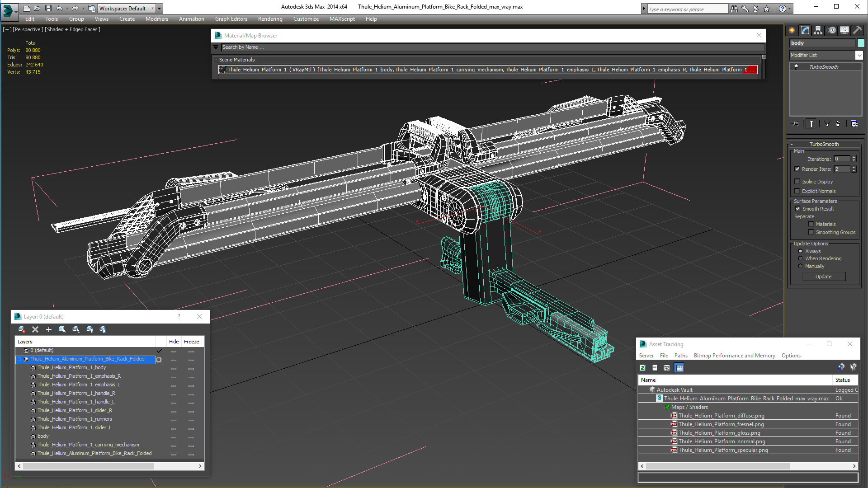Viewport: 868px width, 488px height.
Task: Click the Thule_Helium_Platform_1 material swatch
Action: pos(222,70)
